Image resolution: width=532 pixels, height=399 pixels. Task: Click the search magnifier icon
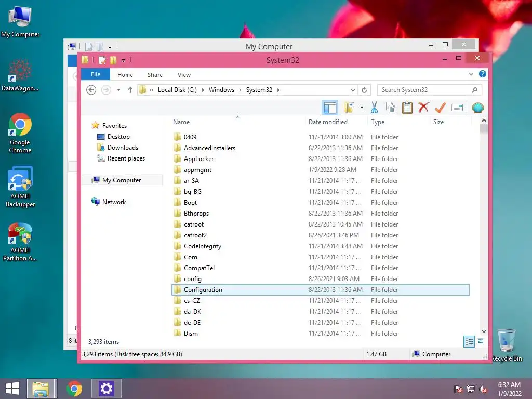click(475, 90)
